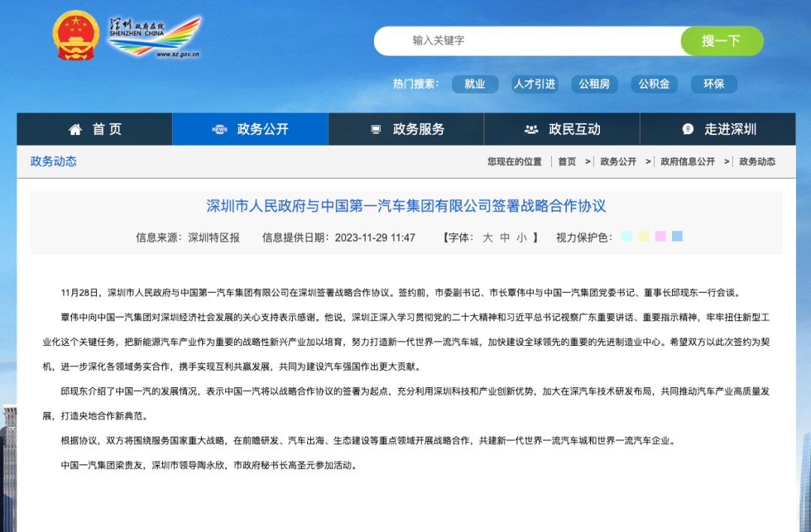Select hot search tag 公租房
Image resolution: width=811 pixels, height=532 pixels.
(x=594, y=84)
